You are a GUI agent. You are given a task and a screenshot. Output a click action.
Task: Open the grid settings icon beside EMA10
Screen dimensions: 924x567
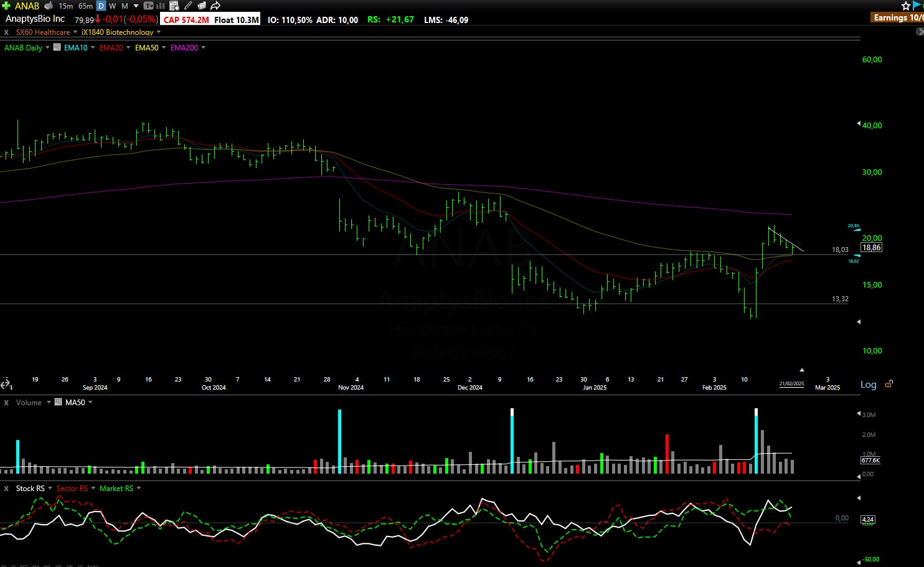coord(57,47)
